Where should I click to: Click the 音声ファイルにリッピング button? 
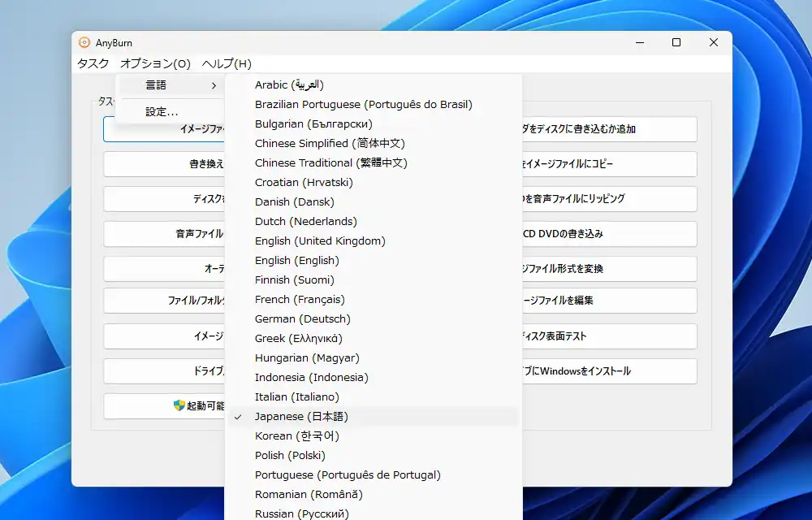click(609, 199)
